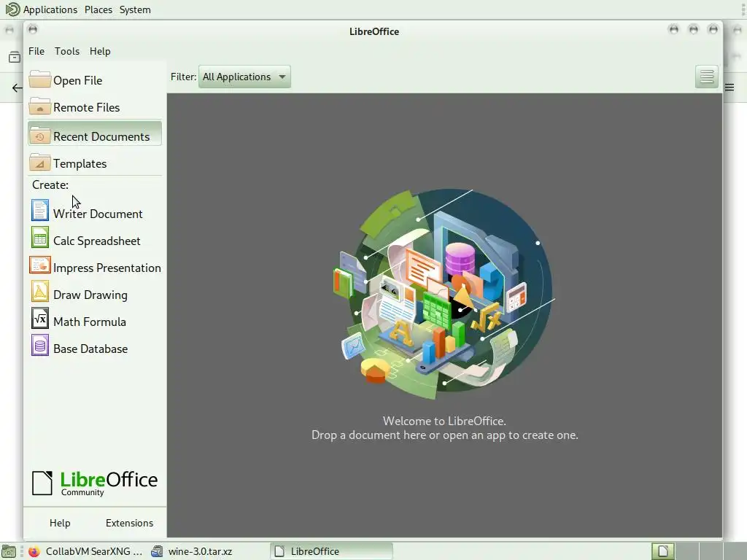Click the Math Formula icon

coord(40,318)
